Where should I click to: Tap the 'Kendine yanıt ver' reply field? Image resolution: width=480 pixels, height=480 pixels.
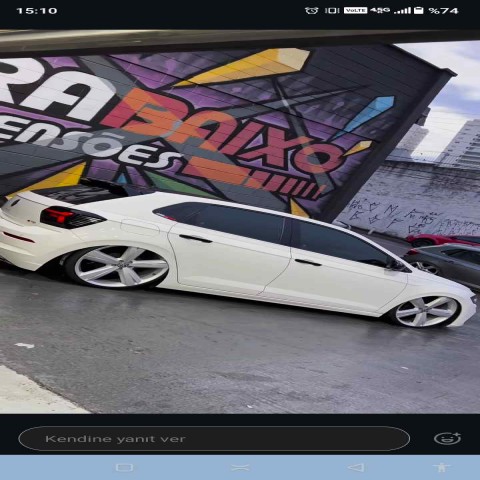coord(214,439)
